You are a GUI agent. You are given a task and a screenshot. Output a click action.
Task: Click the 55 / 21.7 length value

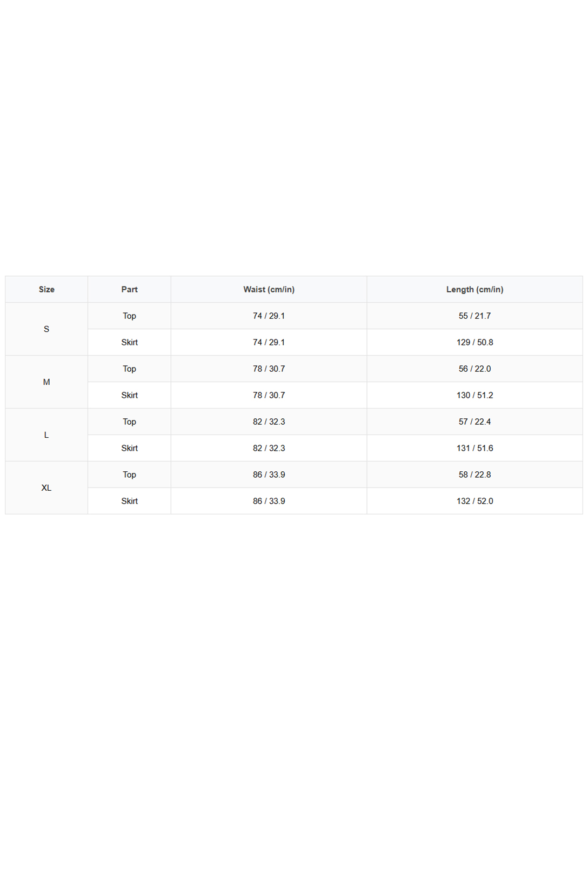475,316
